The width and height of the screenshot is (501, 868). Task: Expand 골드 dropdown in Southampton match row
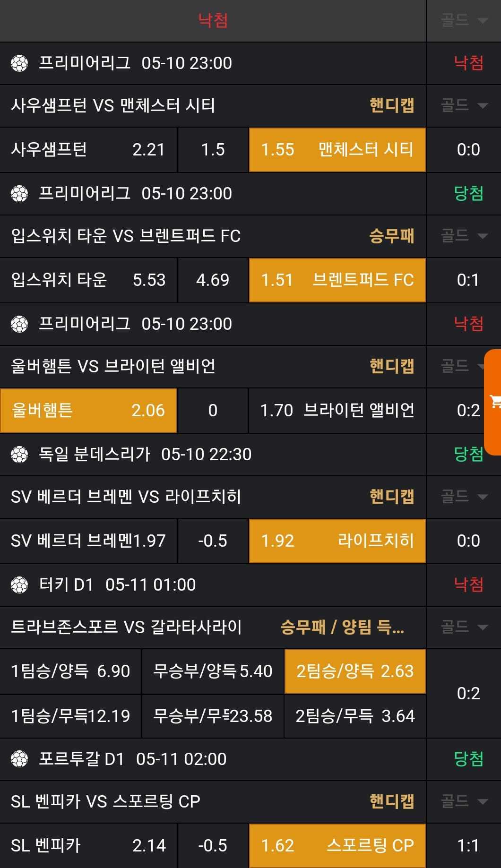point(464,105)
